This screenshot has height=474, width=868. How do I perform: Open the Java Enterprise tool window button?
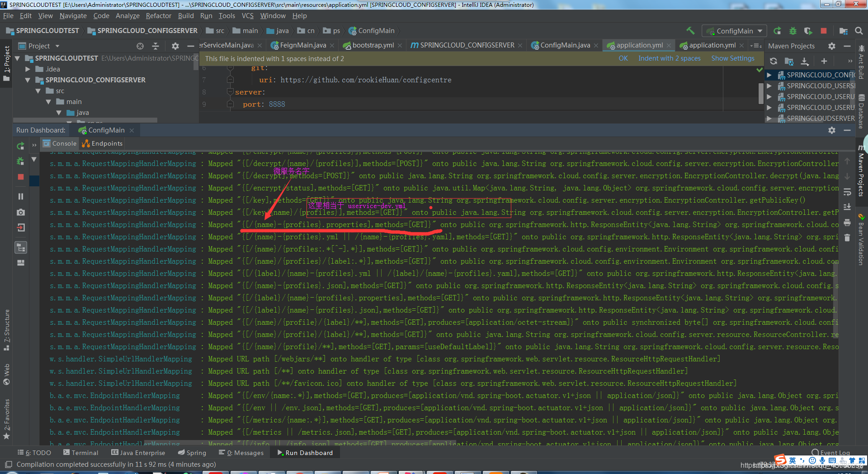click(138, 453)
